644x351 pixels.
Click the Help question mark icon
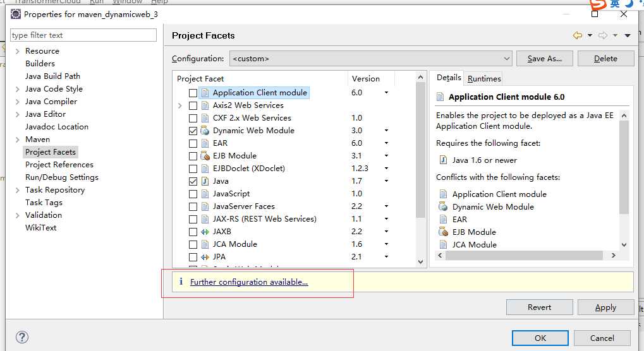click(x=21, y=338)
